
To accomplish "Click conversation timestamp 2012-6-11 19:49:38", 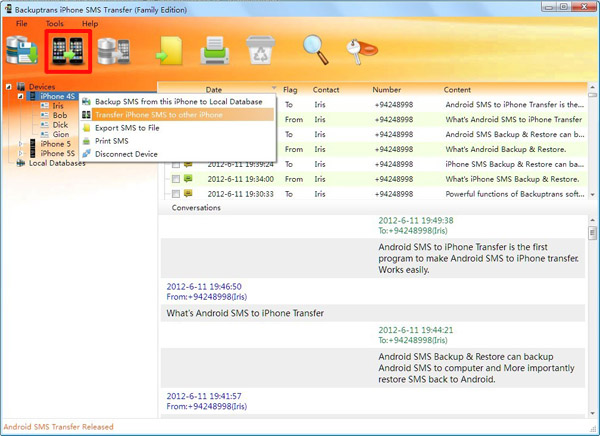I will tap(416, 220).
